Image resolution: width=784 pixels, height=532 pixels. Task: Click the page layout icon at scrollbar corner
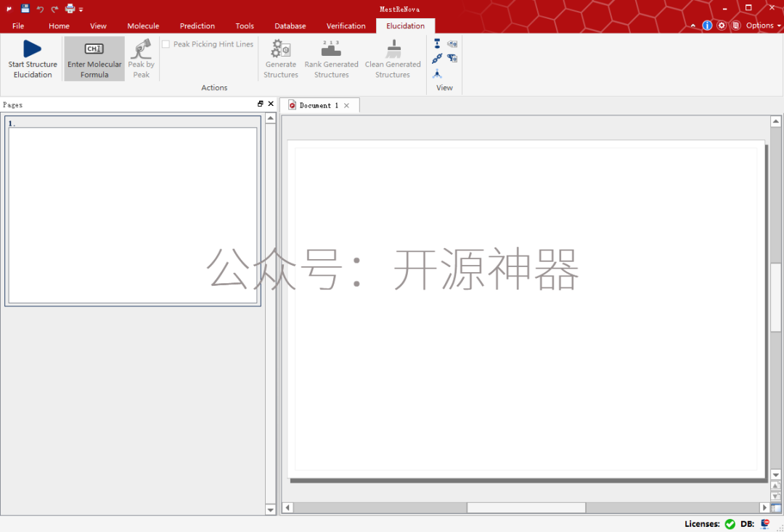click(775, 508)
